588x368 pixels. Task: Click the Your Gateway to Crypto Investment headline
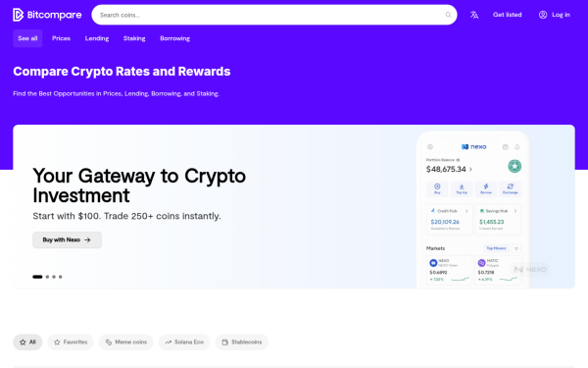[x=139, y=185]
